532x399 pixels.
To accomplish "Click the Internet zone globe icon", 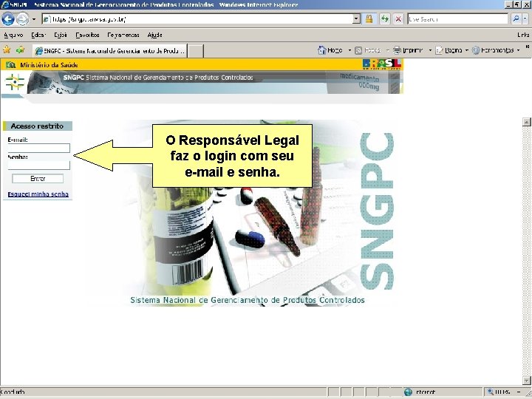I will [408, 392].
